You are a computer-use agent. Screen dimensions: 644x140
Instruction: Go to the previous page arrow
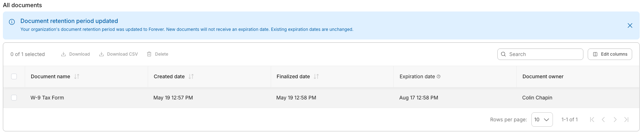click(603, 120)
